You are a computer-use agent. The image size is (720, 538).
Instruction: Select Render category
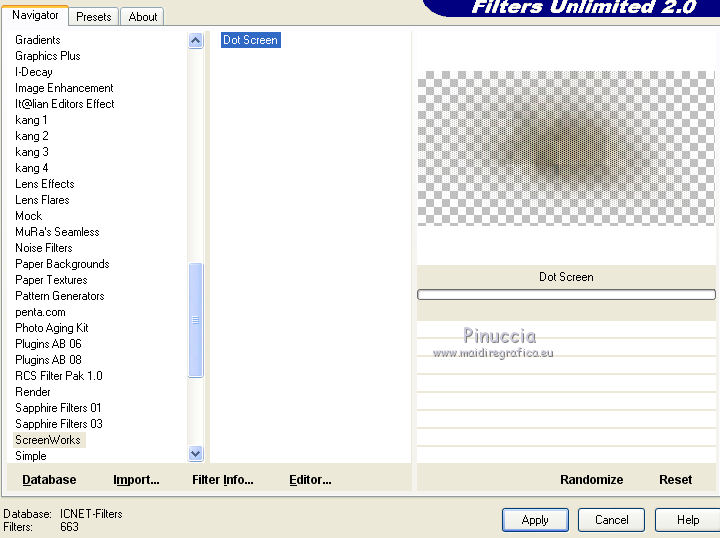click(33, 392)
